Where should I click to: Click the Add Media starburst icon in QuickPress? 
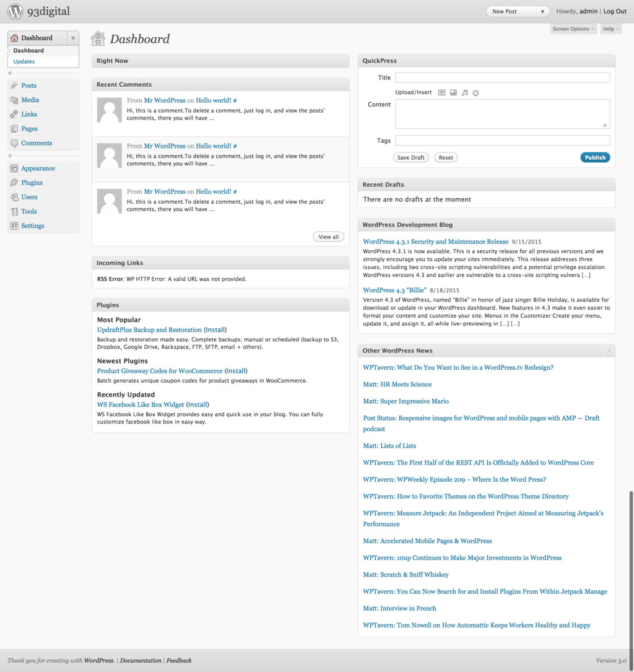tap(475, 93)
